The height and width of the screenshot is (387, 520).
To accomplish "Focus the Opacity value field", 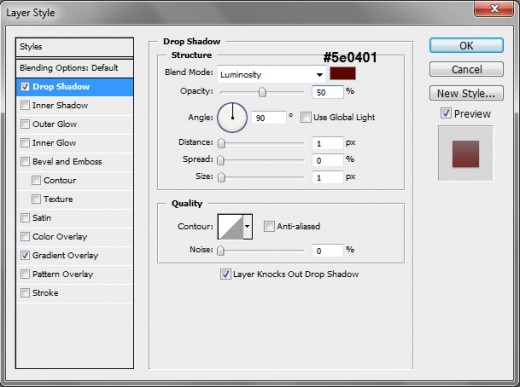I will [x=327, y=92].
